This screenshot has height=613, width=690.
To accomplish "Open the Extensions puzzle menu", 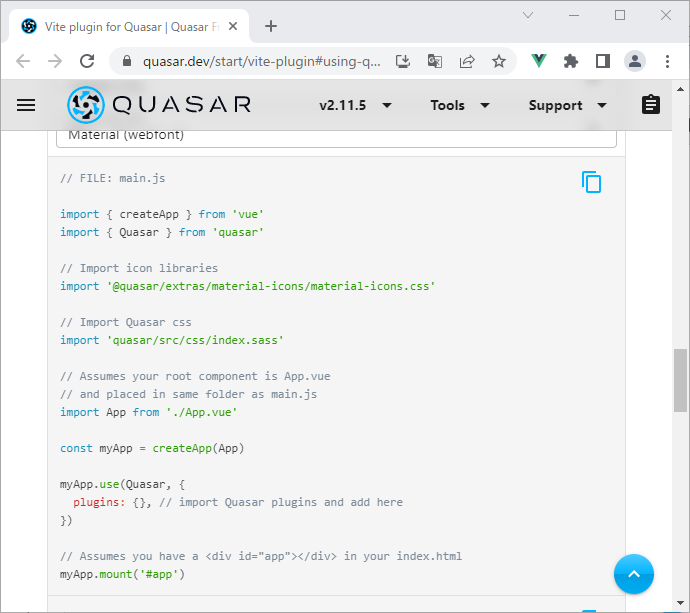I will click(x=571, y=61).
